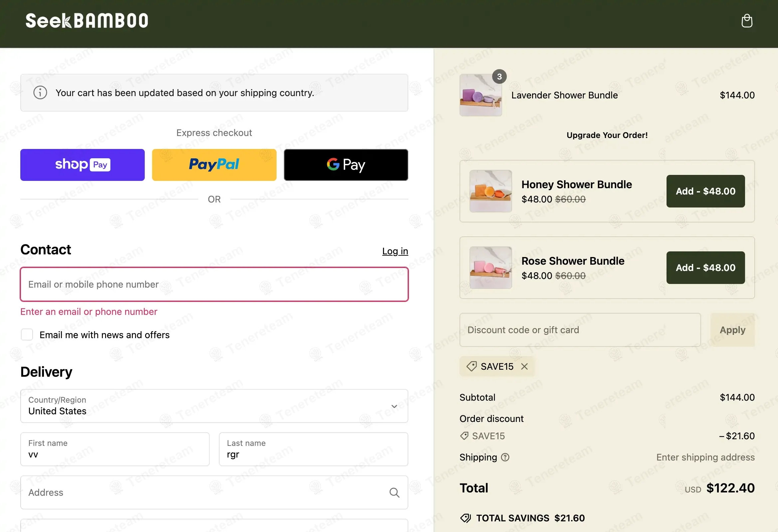Viewport: 778px width, 532px height.
Task: Click the shipping help question icon
Action: click(505, 457)
